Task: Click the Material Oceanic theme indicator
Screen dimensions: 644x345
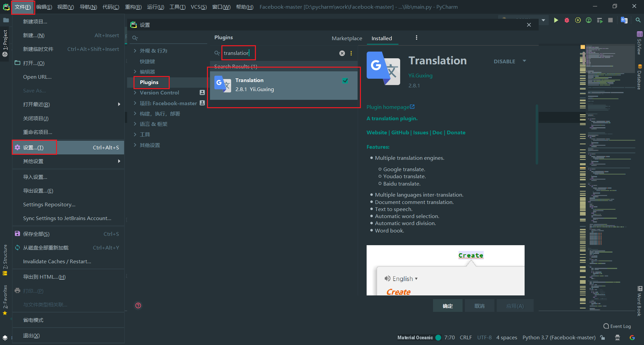Action: pyautogui.click(x=419, y=338)
